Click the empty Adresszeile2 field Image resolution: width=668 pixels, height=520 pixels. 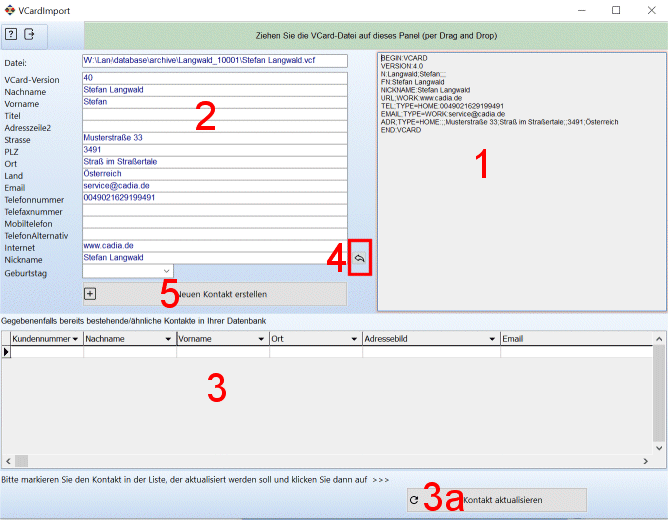(x=215, y=126)
